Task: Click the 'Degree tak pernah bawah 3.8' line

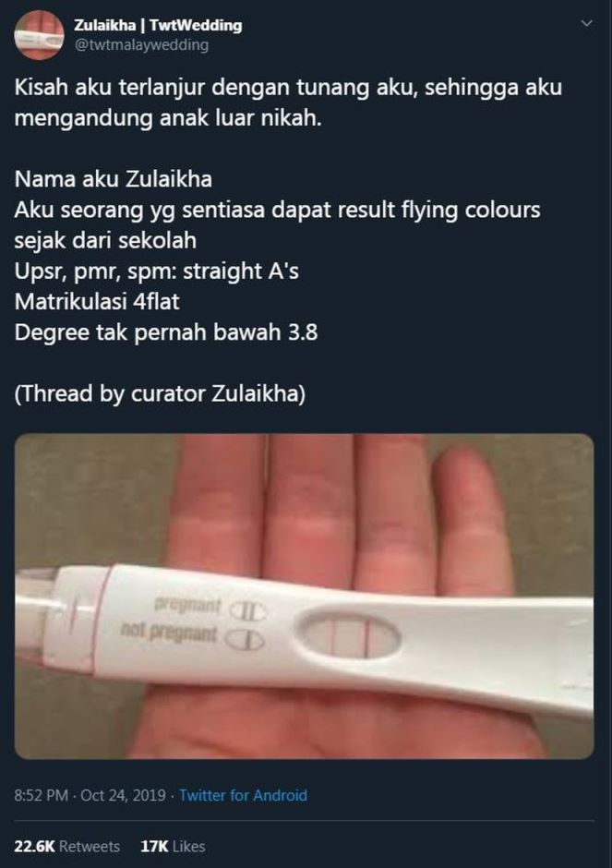Action: [166, 332]
